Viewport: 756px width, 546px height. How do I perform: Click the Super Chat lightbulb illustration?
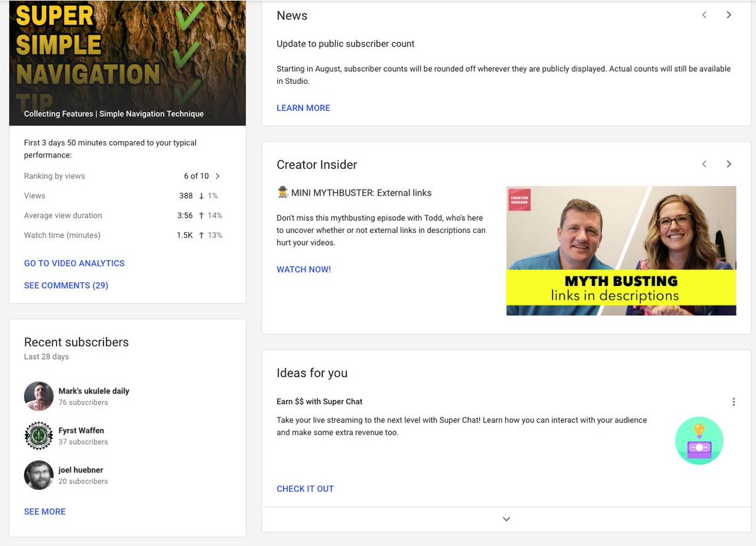[x=699, y=440]
